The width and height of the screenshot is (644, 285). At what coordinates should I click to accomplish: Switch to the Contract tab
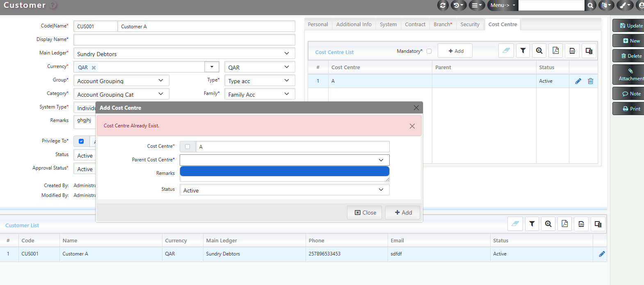415,25
